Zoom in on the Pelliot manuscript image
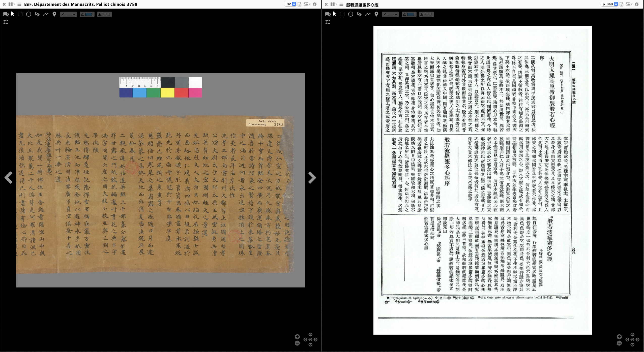The image size is (644, 352). click(x=297, y=337)
